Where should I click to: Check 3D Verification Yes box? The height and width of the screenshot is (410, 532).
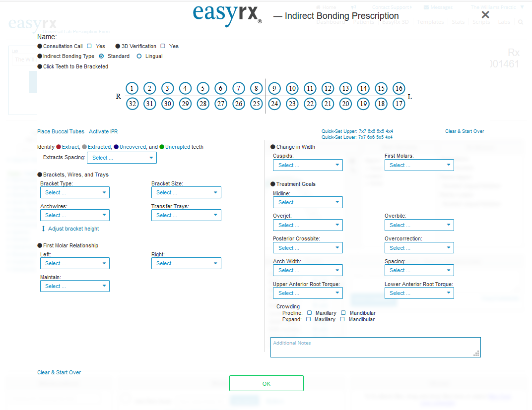[x=163, y=46]
